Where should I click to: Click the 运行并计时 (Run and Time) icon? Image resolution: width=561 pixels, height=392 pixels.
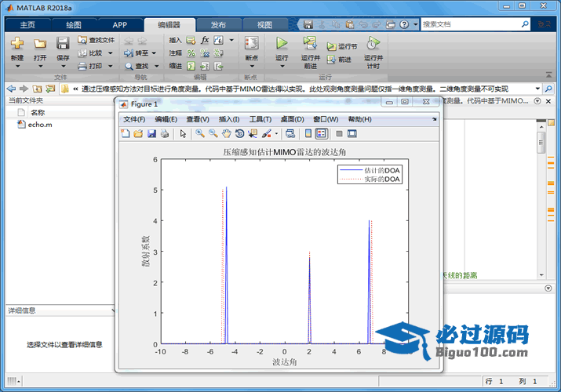[x=373, y=44]
